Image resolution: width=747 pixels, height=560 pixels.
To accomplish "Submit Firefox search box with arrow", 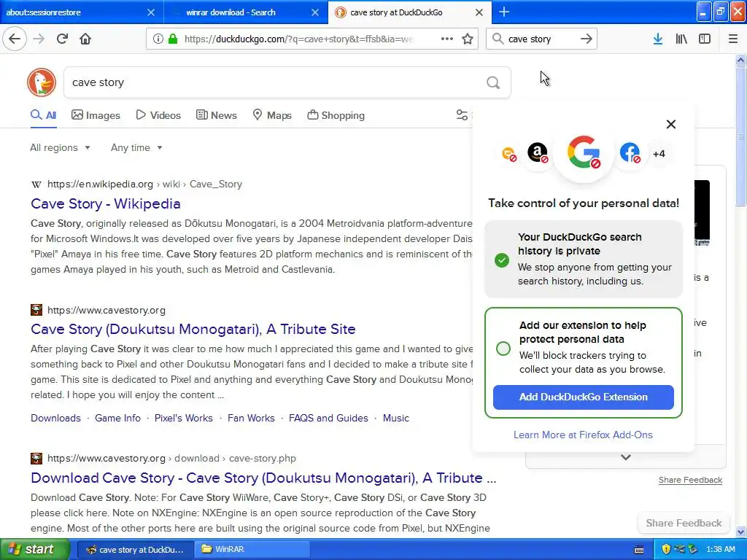I will pyautogui.click(x=587, y=39).
